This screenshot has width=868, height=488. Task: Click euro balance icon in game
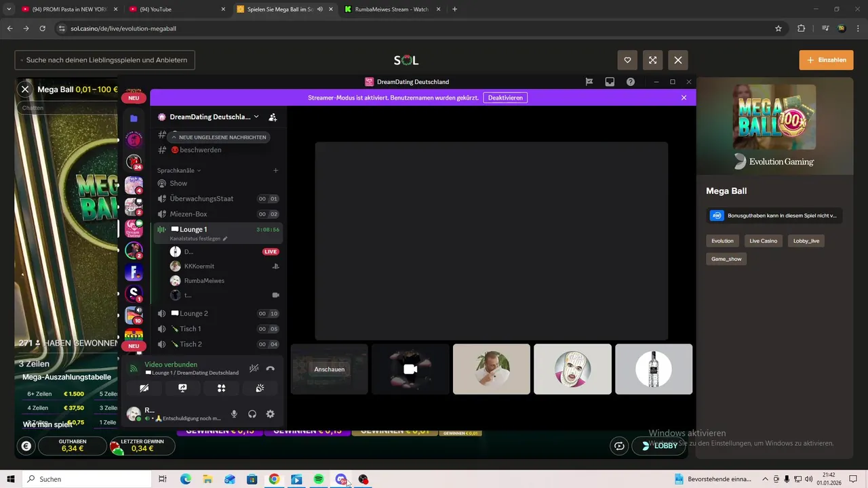[26, 446]
